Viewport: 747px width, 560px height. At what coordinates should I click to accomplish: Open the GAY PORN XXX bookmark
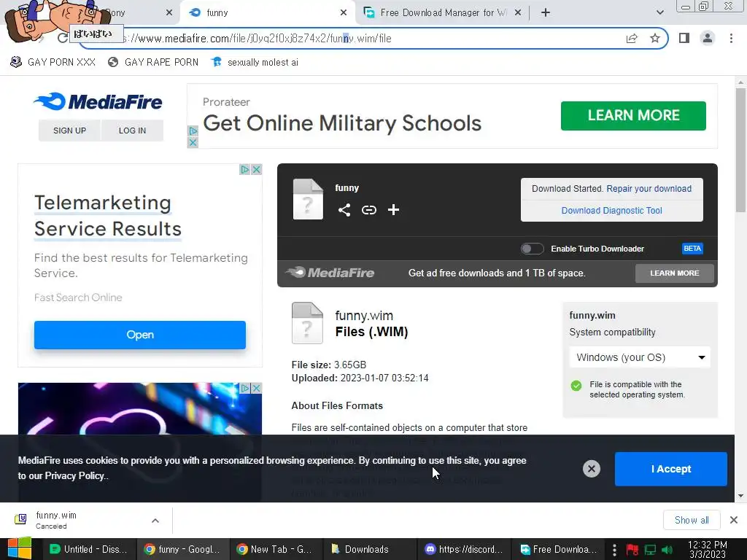click(x=53, y=63)
